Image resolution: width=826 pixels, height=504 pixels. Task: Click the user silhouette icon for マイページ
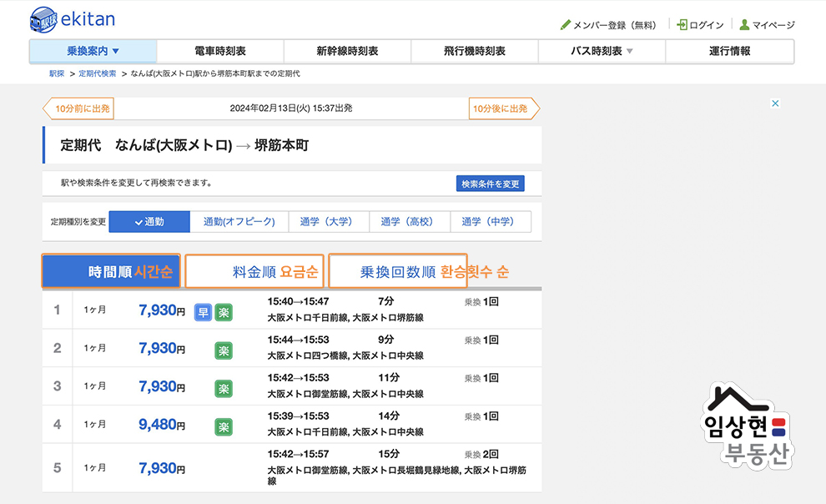pyautogui.click(x=744, y=25)
